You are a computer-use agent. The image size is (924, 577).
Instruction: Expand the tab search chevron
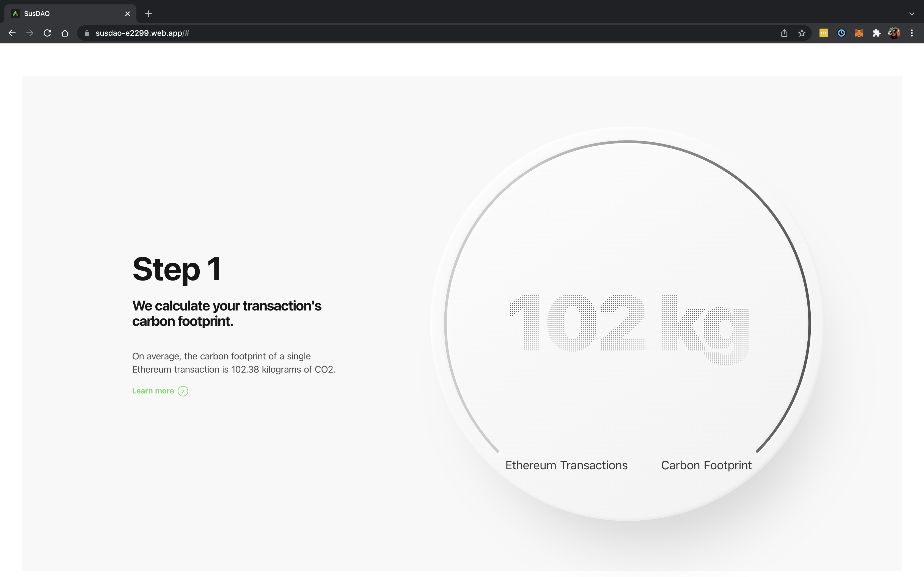pos(911,14)
